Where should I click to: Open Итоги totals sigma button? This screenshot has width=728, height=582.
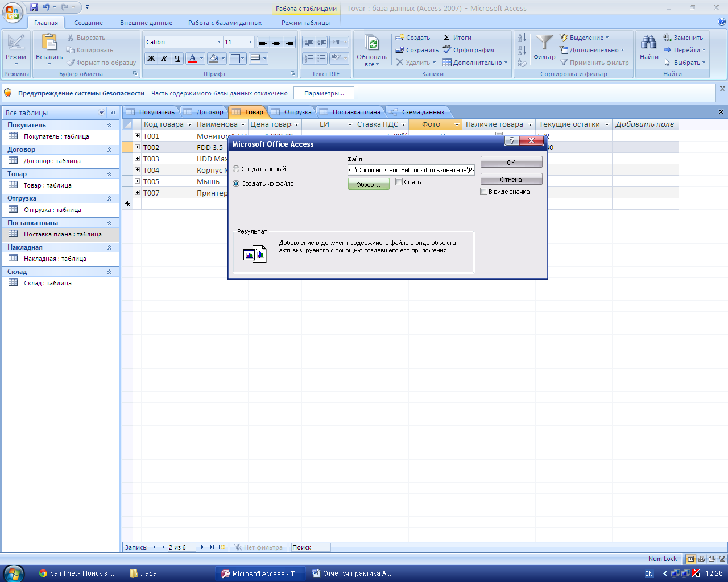(x=457, y=38)
